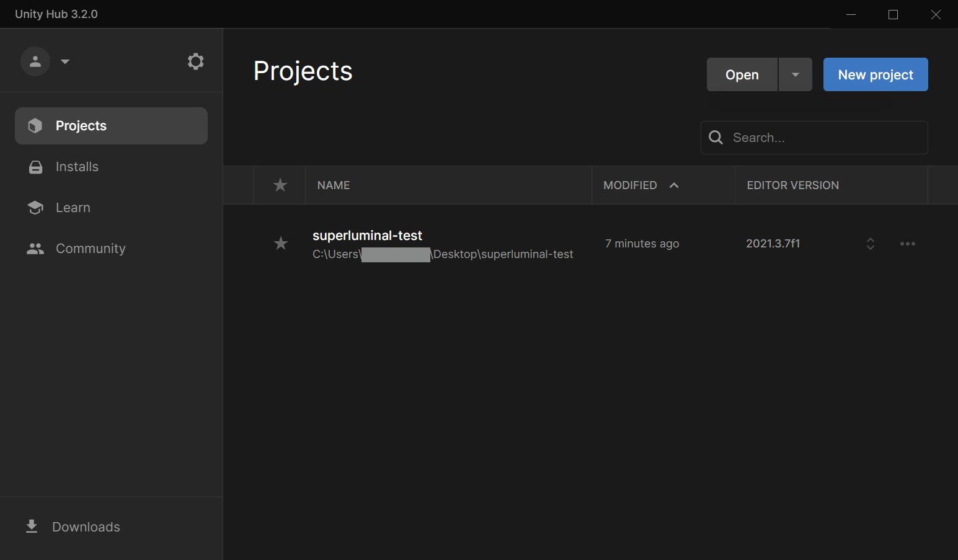Change editor version for superluminal-test
The image size is (958, 560).
coord(870,244)
